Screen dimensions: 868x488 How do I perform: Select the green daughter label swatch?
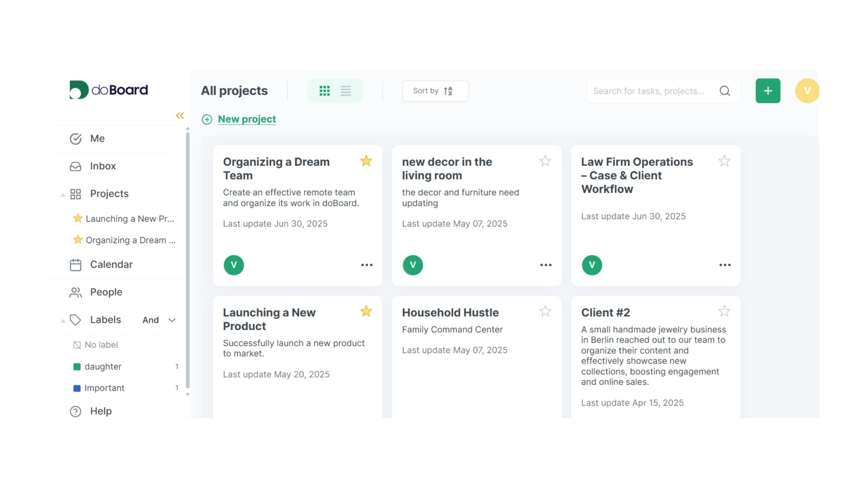[x=77, y=366]
